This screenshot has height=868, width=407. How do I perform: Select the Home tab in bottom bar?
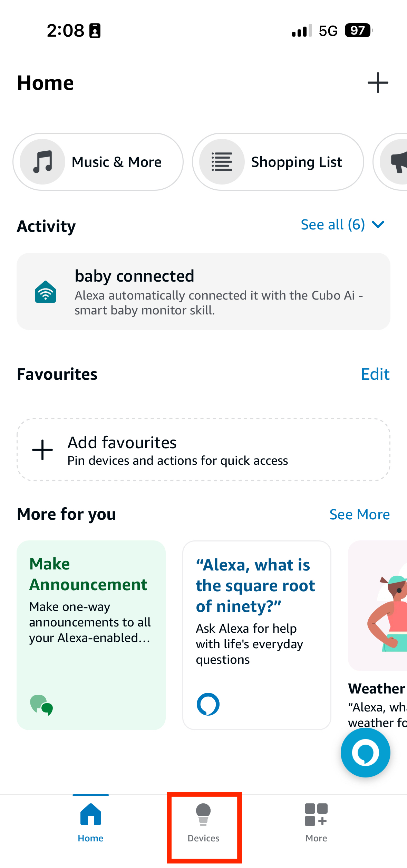pyautogui.click(x=90, y=824)
